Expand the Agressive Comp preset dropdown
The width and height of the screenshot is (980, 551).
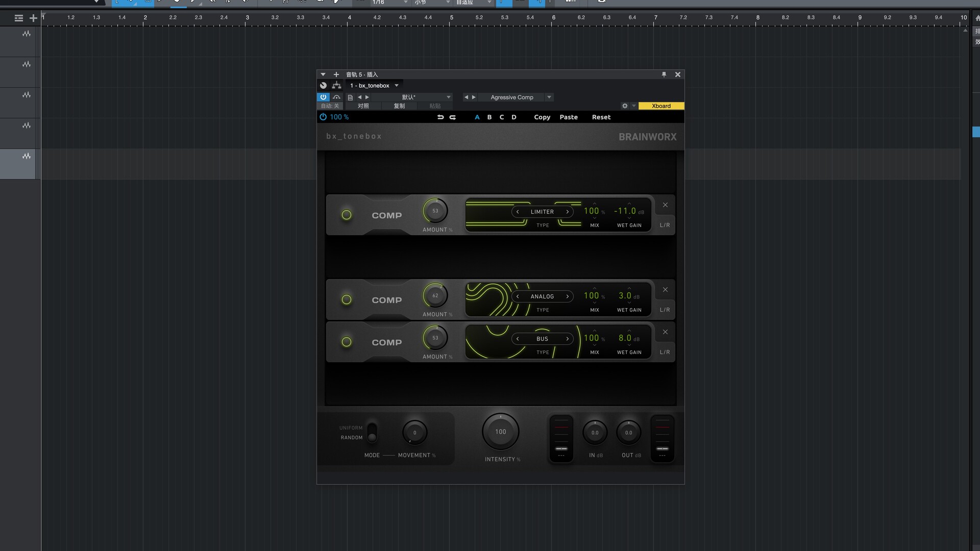click(x=549, y=97)
